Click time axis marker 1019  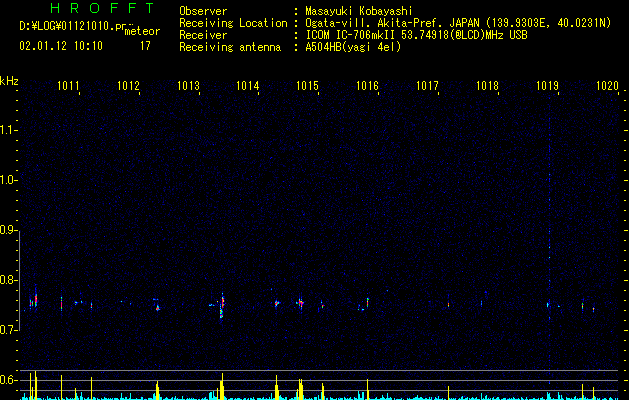click(x=548, y=85)
